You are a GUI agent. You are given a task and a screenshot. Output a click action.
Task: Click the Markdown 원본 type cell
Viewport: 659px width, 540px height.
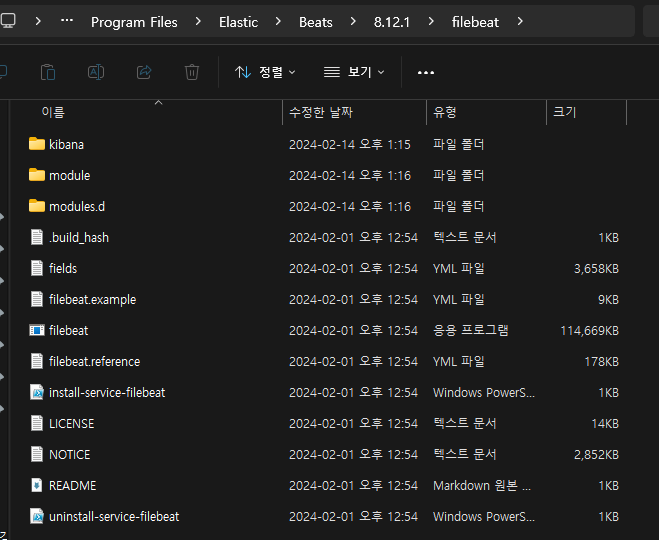482,485
